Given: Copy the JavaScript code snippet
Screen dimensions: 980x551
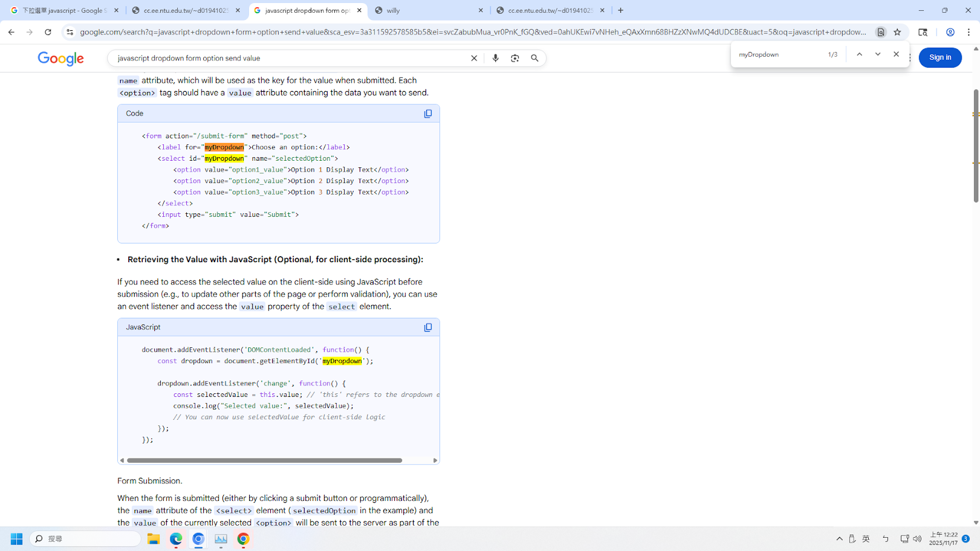Looking at the screenshot, I should 427,327.
